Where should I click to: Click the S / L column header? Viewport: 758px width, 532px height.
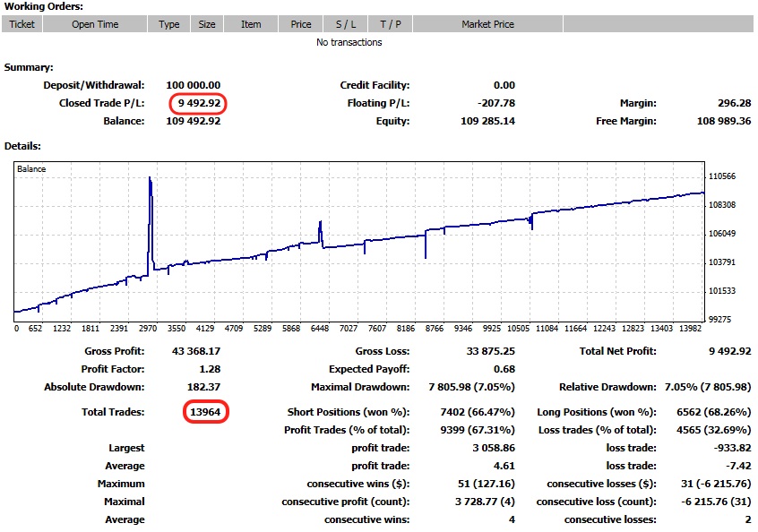(345, 24)
